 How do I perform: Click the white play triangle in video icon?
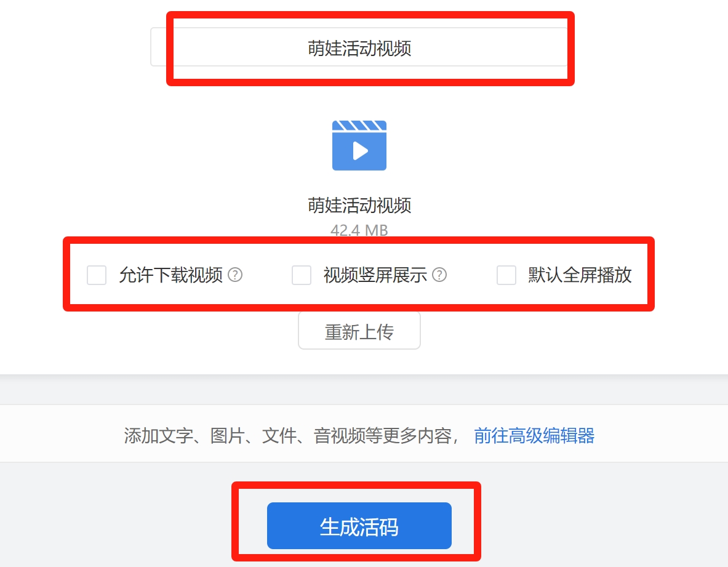pyautogui.click(x=360, y=150)
